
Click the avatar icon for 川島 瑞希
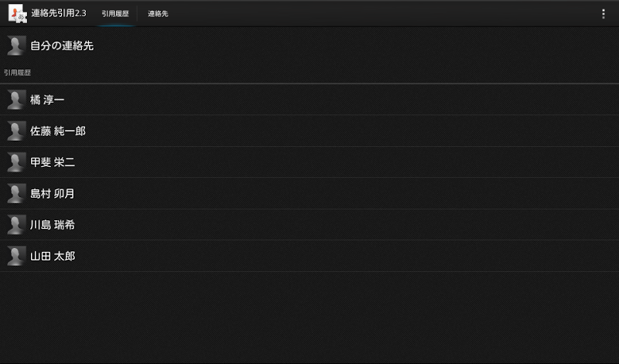[x=16, y=225]
